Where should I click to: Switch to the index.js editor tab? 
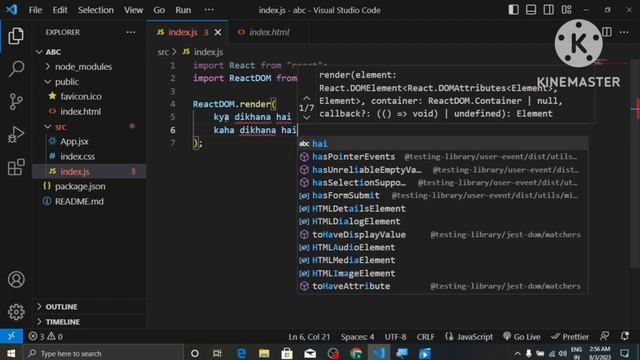click(x=183, y=32)
